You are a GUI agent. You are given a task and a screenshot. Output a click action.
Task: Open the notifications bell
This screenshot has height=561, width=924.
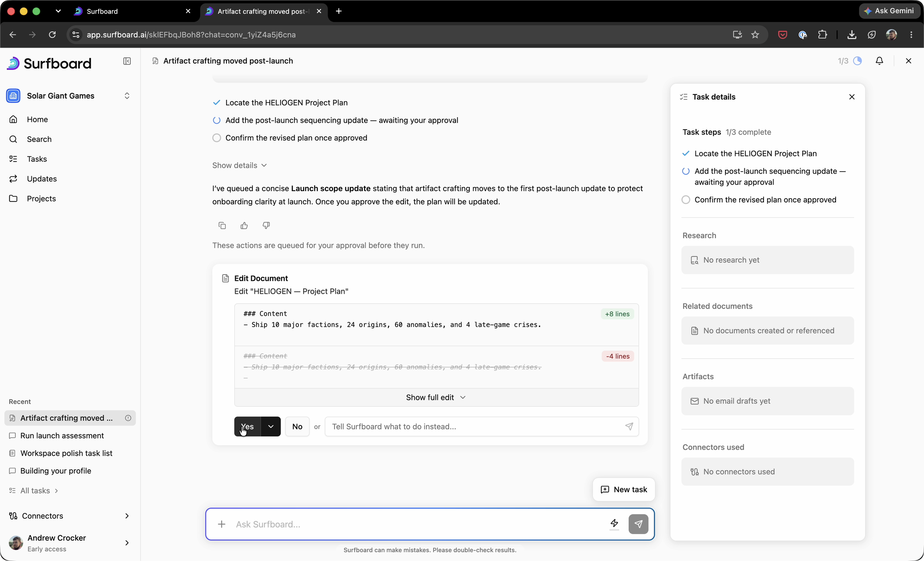click(x=879, y=61)
